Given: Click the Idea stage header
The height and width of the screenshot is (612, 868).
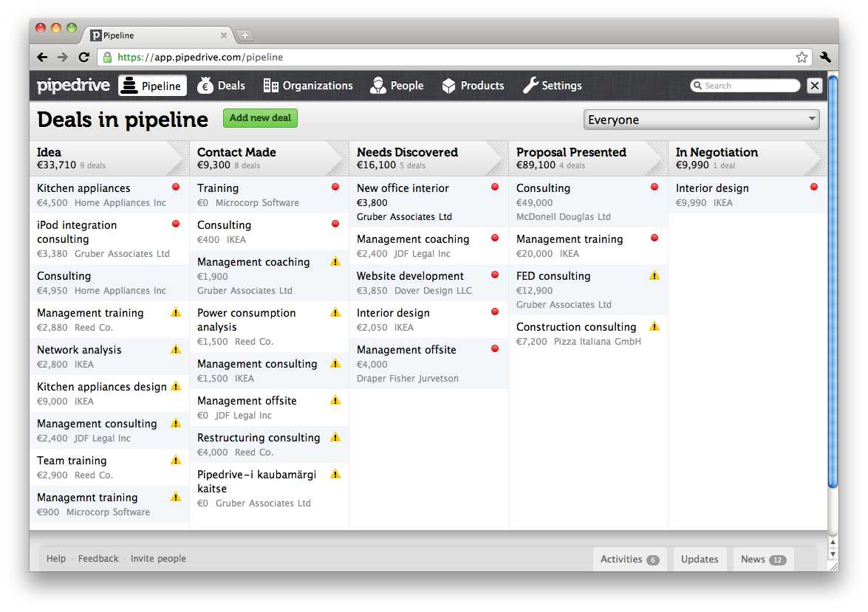Looking at the screenshot, I should (x=109, y=158).
